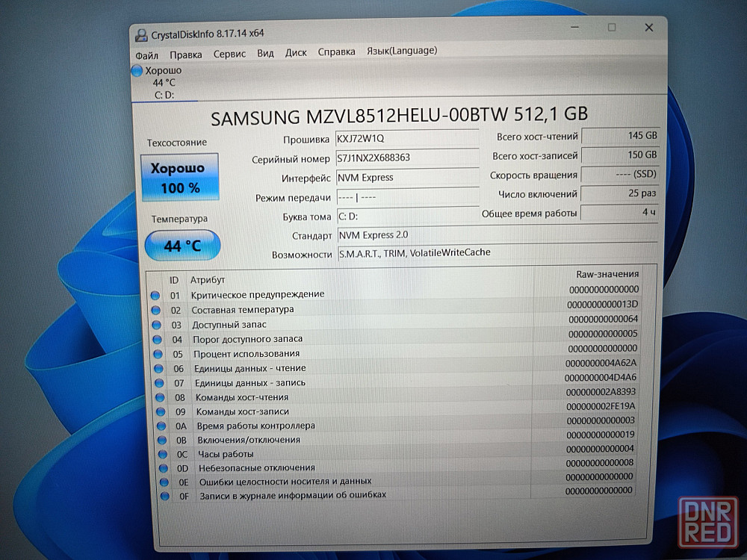Click the 44 °C temperature button

pos(182,246)
